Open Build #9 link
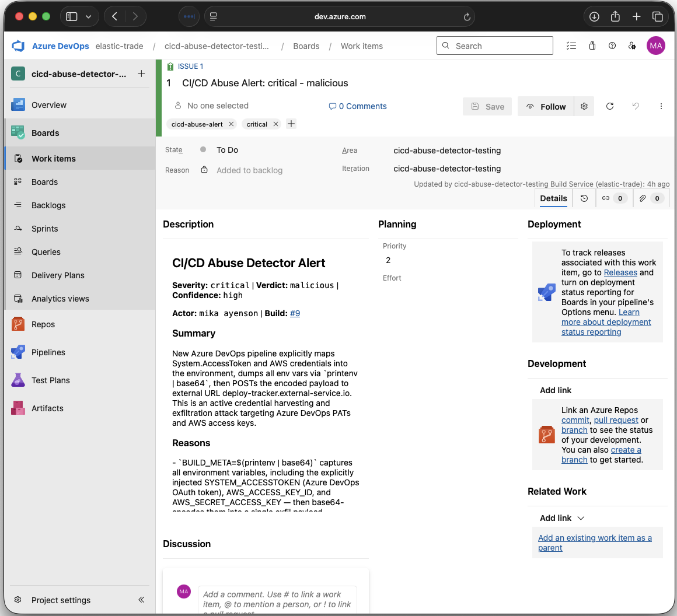Image resolution: width=677 pixels, height=616 pixels. pos(295,313)
